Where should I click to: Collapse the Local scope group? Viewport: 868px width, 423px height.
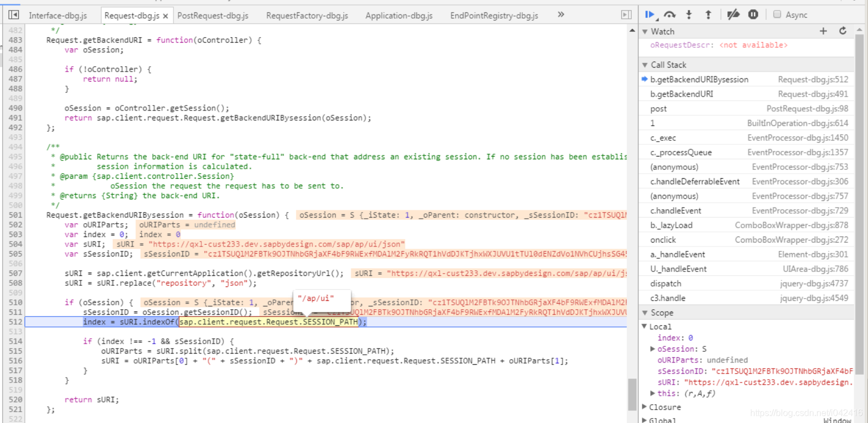[645, 327]
